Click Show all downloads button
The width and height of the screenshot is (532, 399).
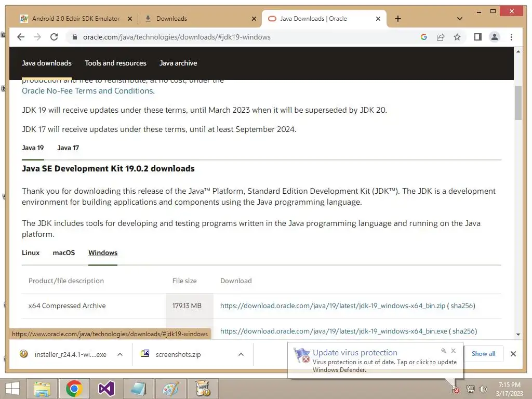484,354
